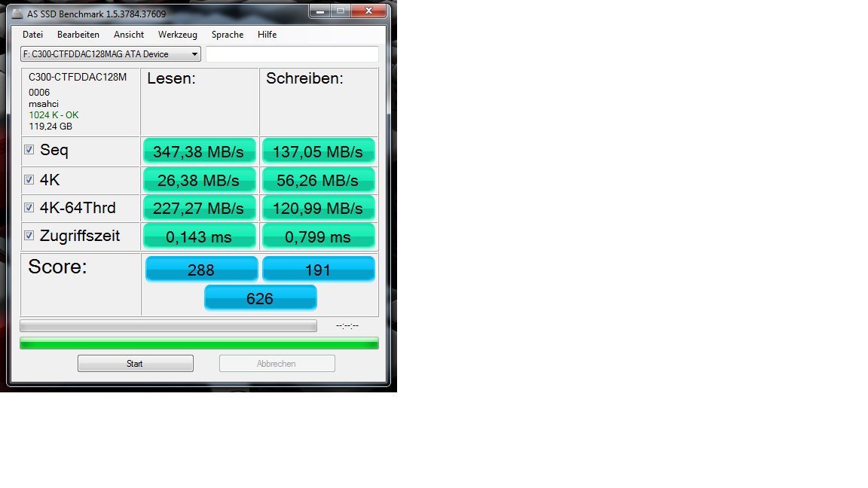Click the green '1024 K - OK' alignment text

pyautogui.click(x=53, y=115)
